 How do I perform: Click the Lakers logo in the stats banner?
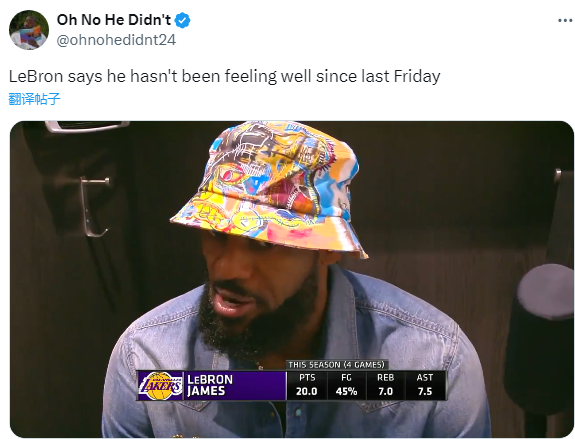point(160,385)
